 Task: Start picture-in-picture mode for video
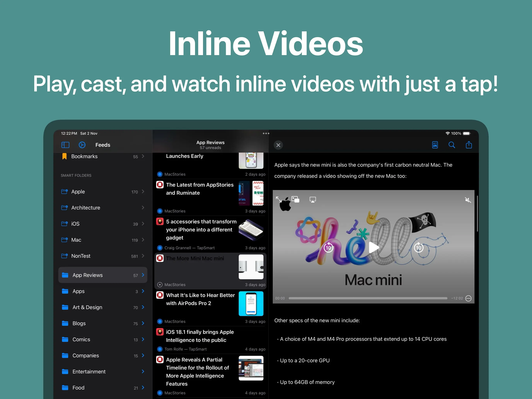[295, 199]
